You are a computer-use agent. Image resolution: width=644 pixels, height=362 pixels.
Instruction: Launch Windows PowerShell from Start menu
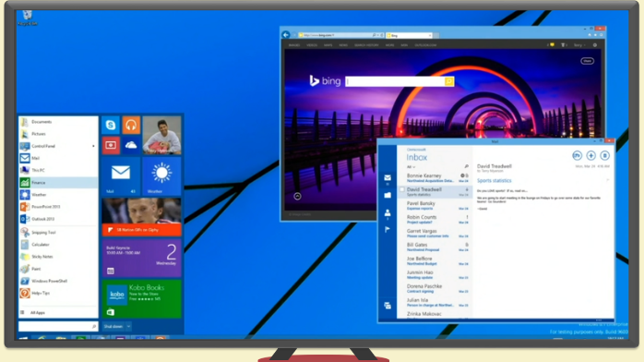point(58,281)
